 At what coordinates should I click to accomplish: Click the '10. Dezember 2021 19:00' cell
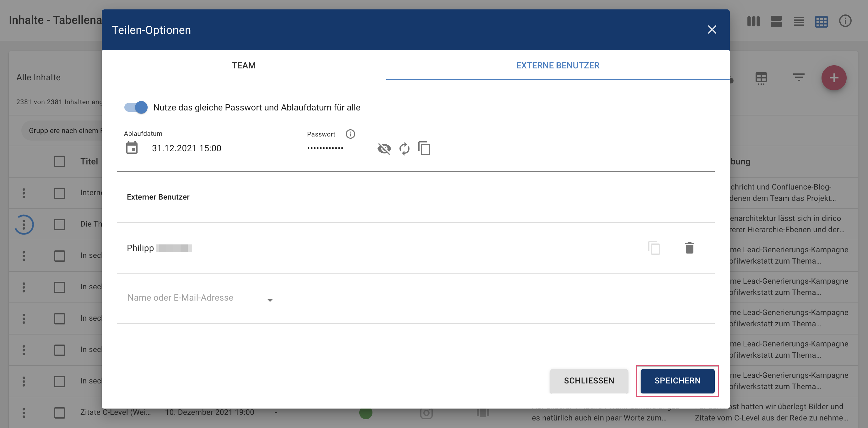pos(209,412)
